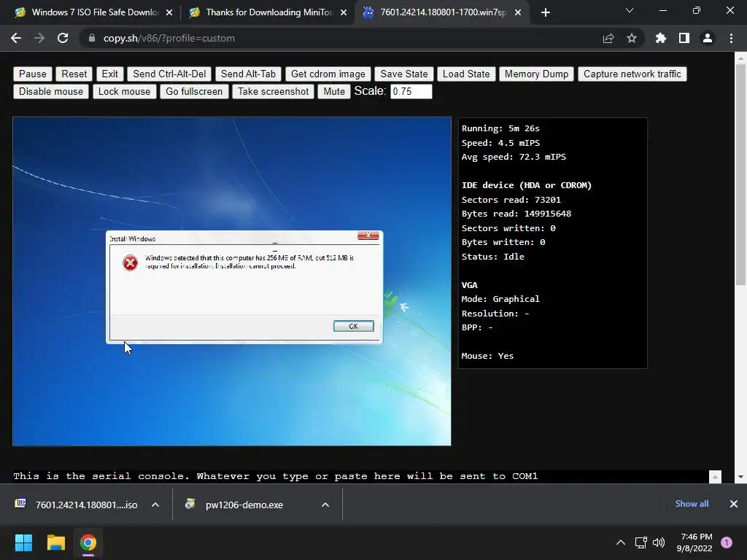The image size is (747, 560).
Task: Switch to Thanks for Downloading MiniTool tab
Action: [268, 12]
